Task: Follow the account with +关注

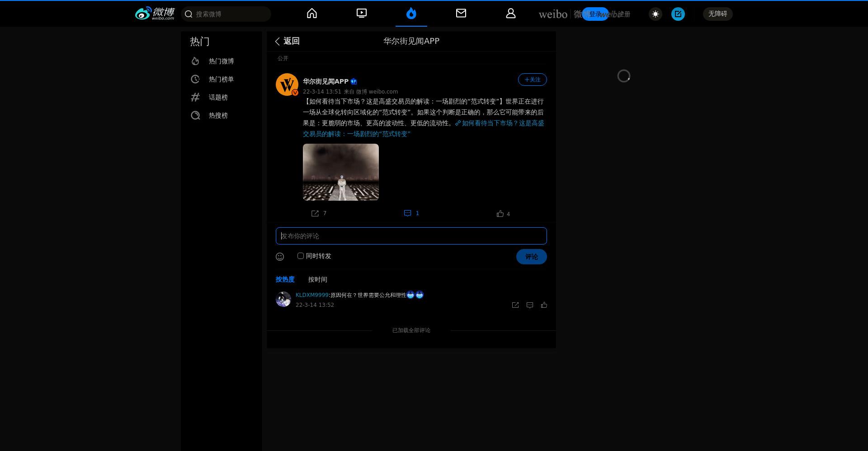Action: (x=533, y=80)
